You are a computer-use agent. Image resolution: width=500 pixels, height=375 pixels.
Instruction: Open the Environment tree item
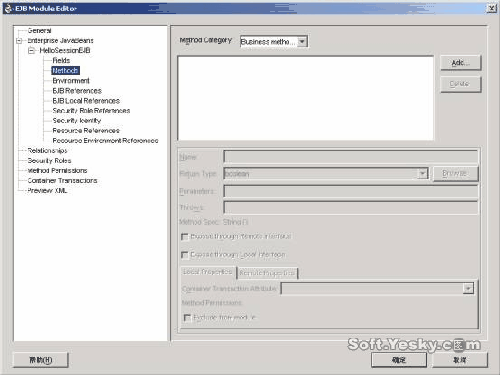coord(71,81)
